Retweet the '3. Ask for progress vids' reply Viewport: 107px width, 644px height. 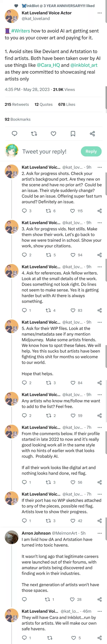tap(48, 255)
